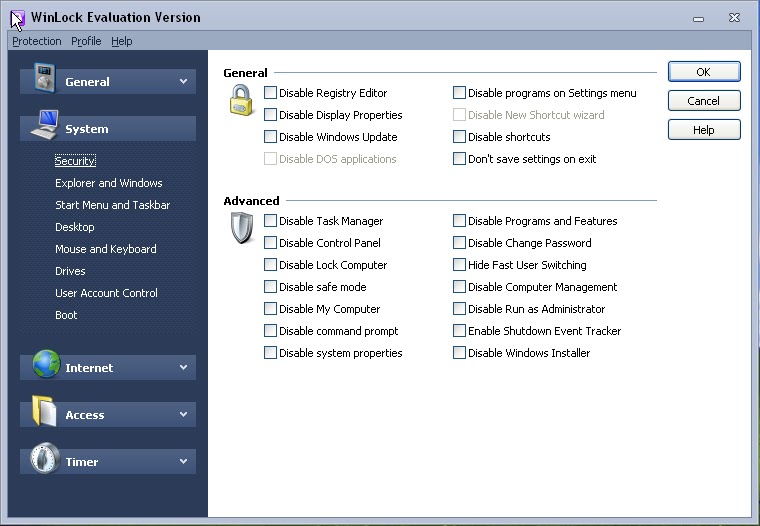Enable Shutdown Event Tracker checkbox
This screenshot has width=760, height=526.
(459, 331)
